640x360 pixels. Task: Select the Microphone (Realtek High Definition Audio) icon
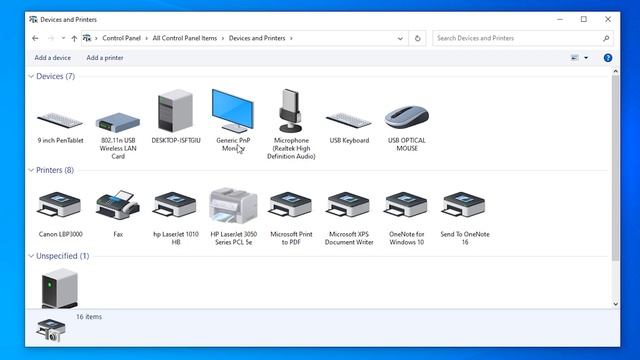pos(291,111)
